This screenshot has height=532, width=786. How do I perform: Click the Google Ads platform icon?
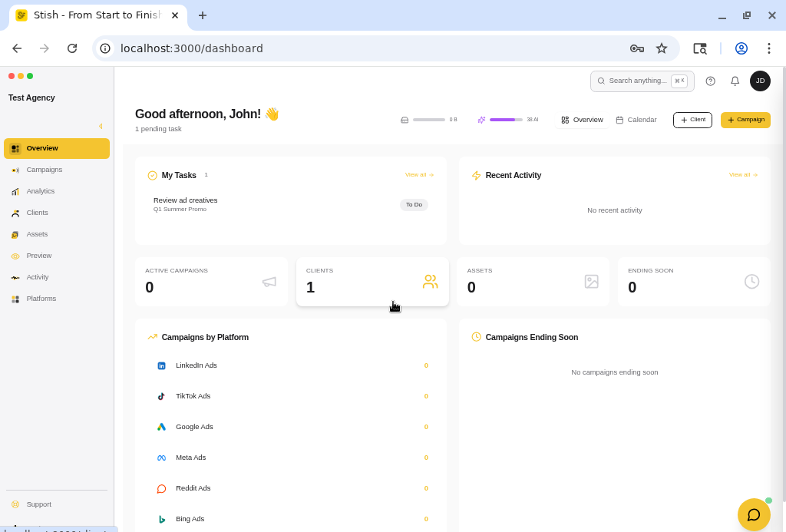161,427
